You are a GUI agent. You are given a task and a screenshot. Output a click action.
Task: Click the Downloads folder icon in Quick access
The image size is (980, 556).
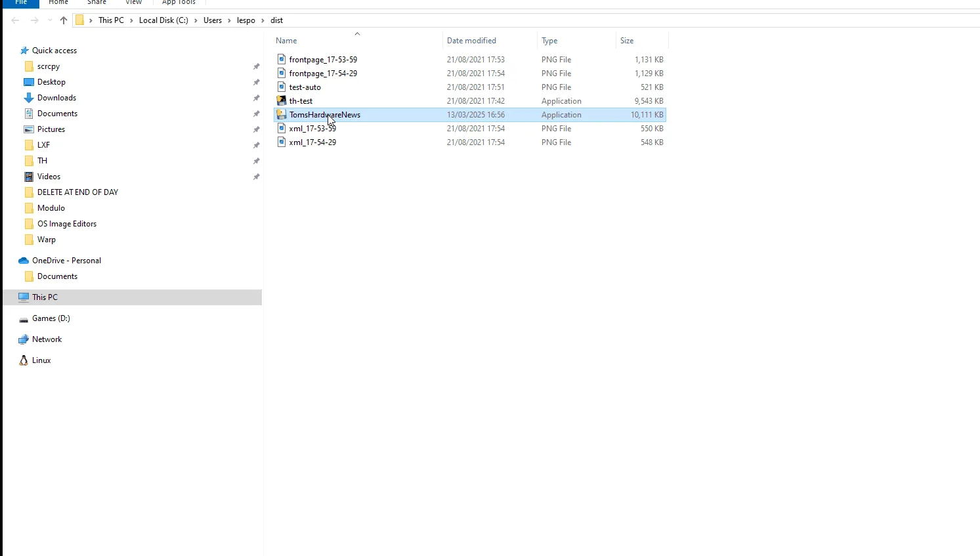29,98
